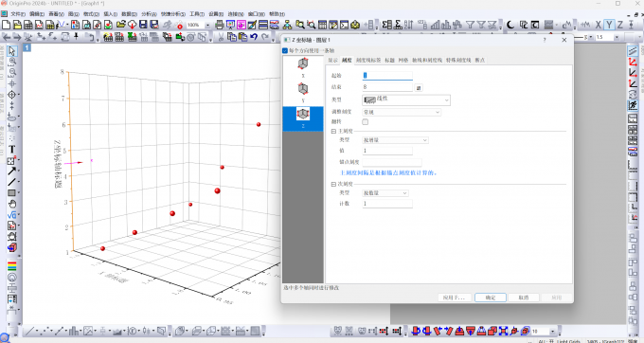Click the 主刻度 值 input field
Viewport: 644px width, 343px height.
pyautogui.click(x=387, y=151)
